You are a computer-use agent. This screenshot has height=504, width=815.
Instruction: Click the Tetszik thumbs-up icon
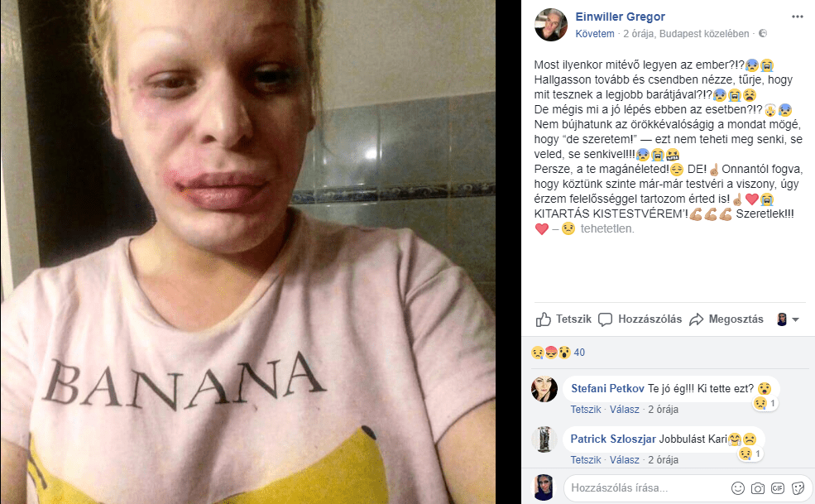click(x=543, y=319)
